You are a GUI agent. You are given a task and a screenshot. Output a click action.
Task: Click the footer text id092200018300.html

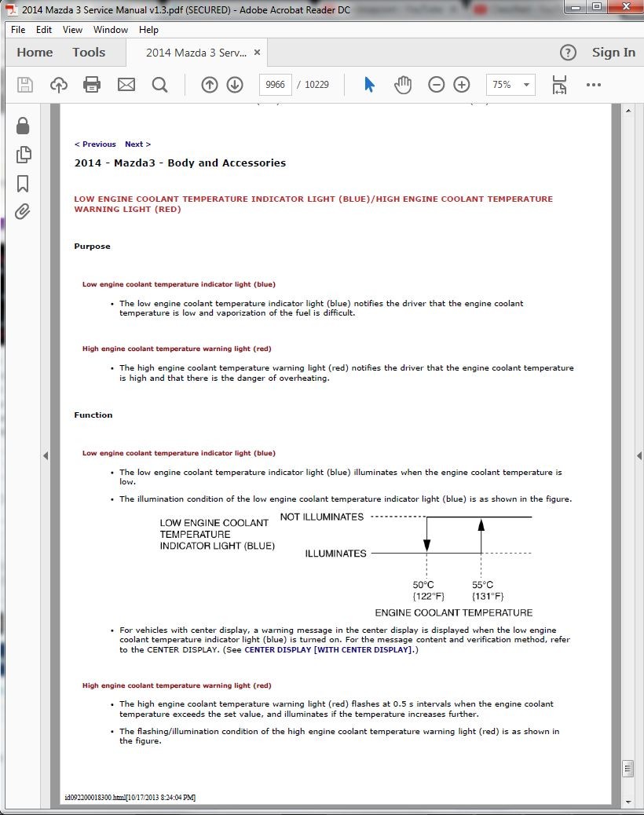[95, 797]
